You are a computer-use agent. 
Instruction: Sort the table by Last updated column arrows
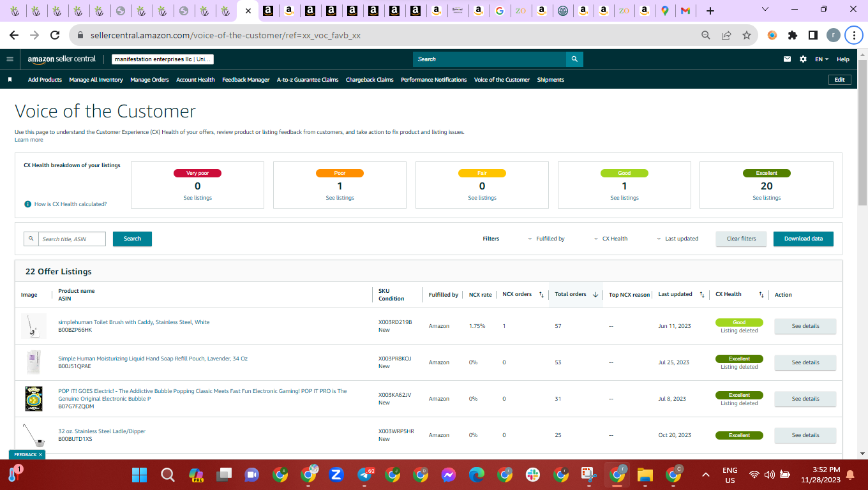tap(702, 295)
